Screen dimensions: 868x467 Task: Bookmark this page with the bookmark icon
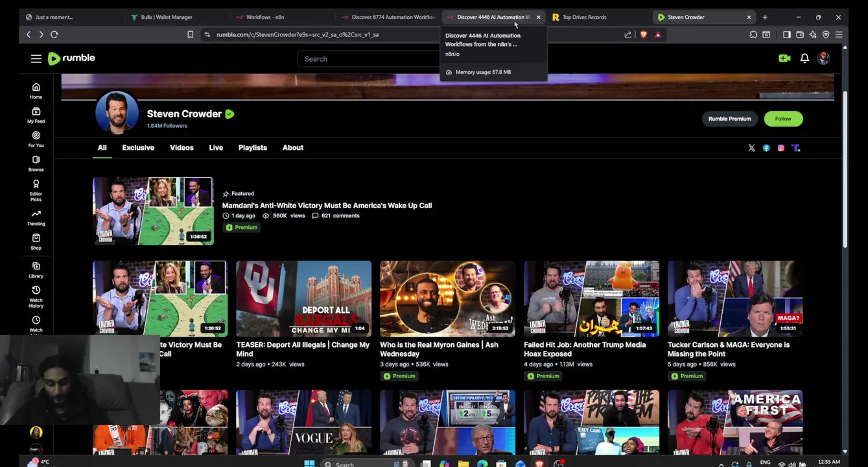[x=190, y=34]
